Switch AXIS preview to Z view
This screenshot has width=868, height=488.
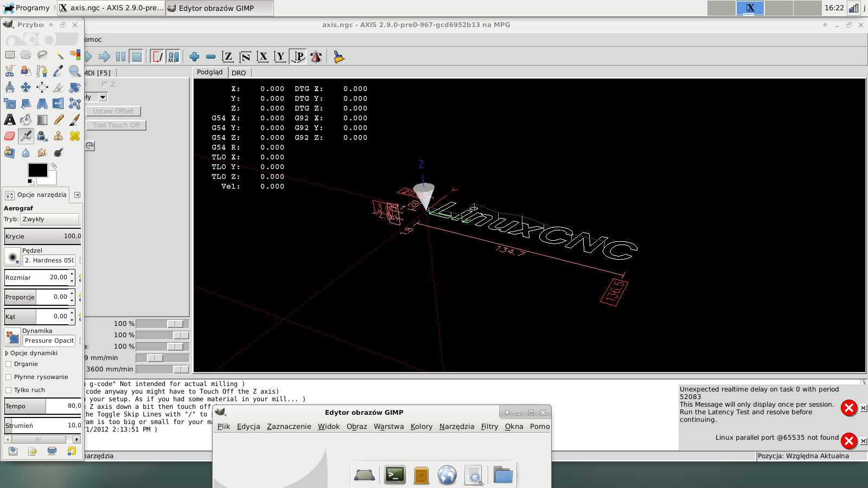coord(228,56)
